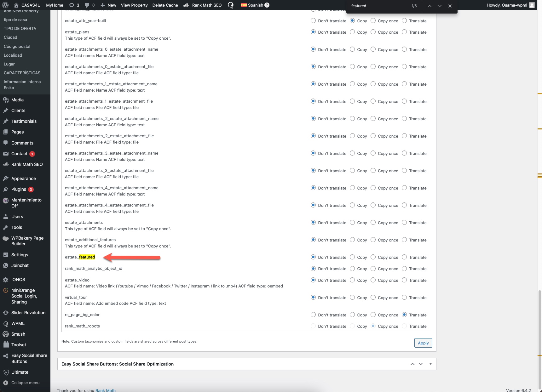Move Easy Social Share panel down
Viewport: 542px width, 392px height.
[x=421, y=364]
